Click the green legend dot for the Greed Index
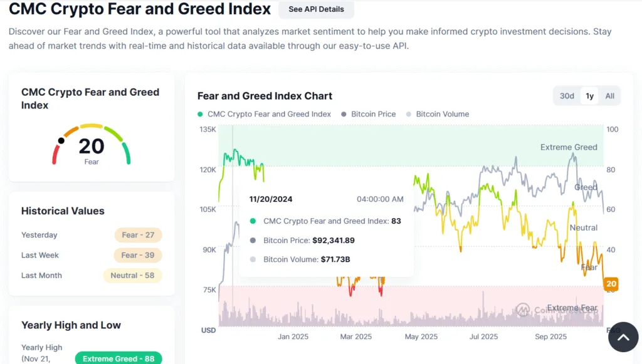Screen dimensions: 642x364 [199, 114]
